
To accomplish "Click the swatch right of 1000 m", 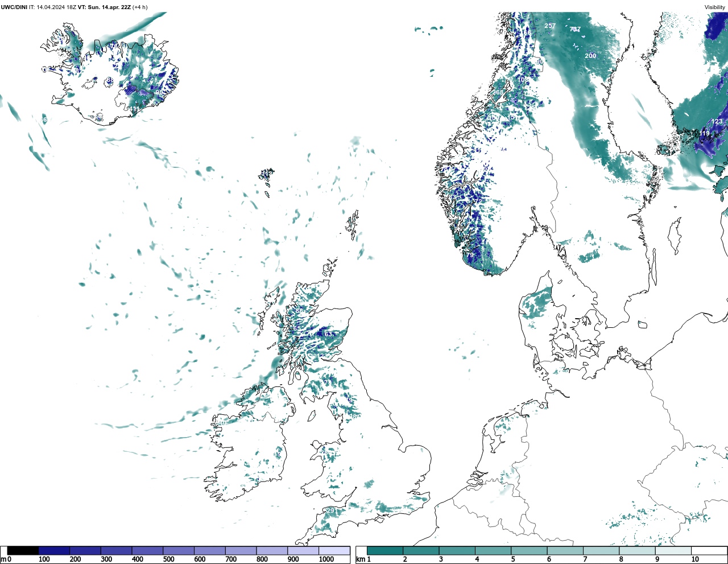I will [334, 550].
